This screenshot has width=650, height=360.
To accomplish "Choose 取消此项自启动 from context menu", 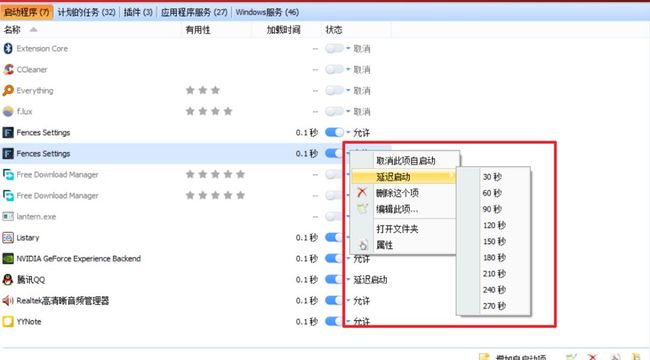I will [x=405, y=161].
